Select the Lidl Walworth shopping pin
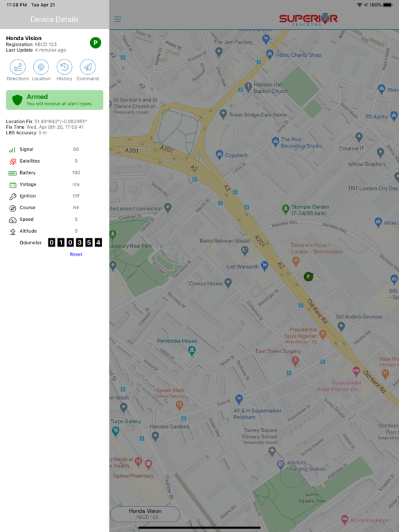The height and width of the screenshot is (532, 399). (265, 266)
